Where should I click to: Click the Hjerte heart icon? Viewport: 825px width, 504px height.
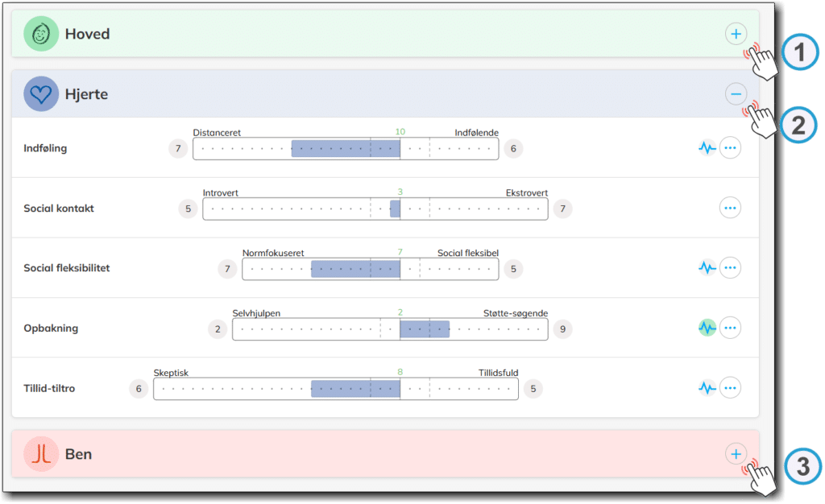tap(40, 94)
